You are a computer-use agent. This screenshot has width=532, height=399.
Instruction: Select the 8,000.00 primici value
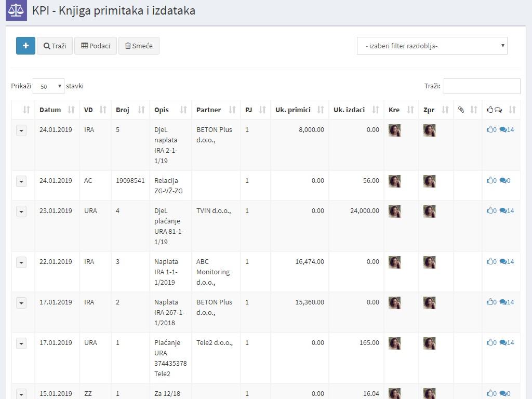311,129
